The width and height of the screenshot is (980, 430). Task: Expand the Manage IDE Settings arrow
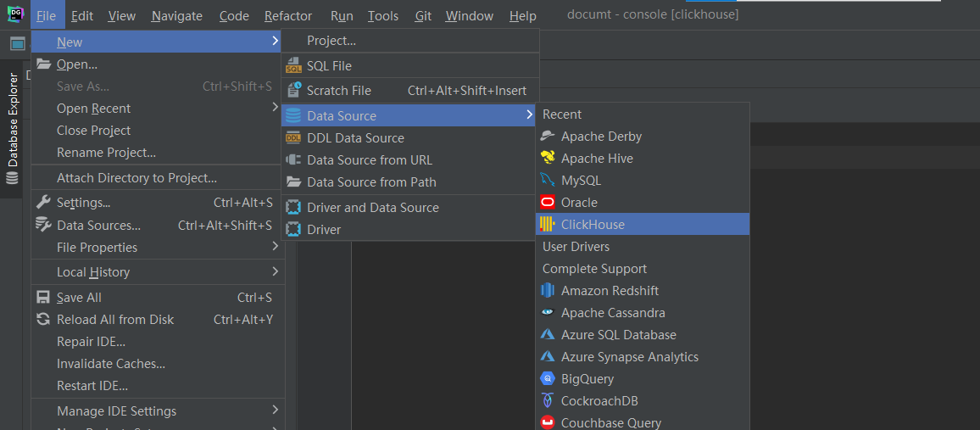(276, 410)
